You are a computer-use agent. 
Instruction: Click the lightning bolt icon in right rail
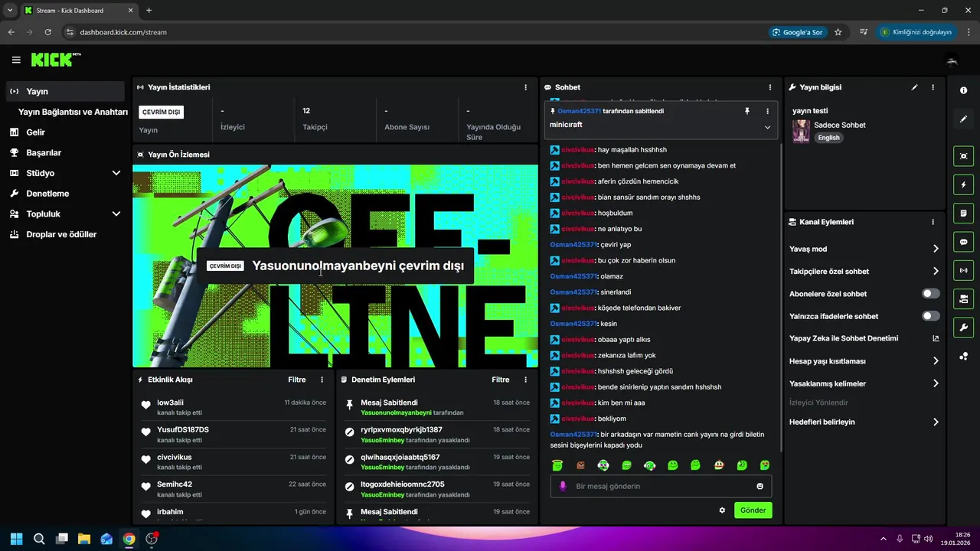point(963,184)
